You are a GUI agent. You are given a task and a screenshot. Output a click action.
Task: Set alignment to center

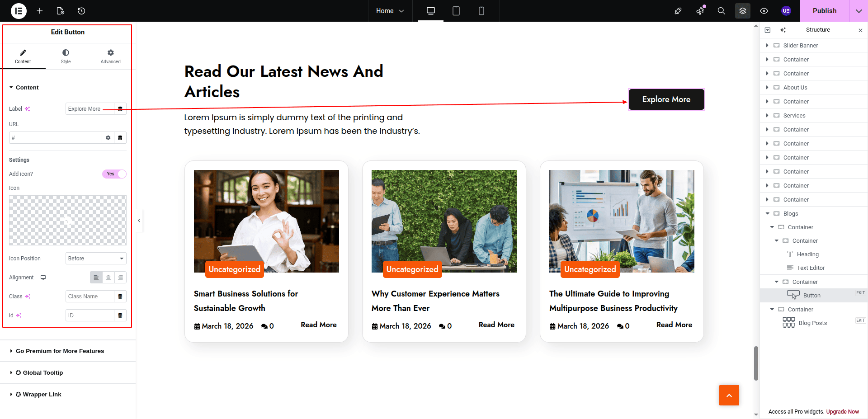tap(108, 278)
